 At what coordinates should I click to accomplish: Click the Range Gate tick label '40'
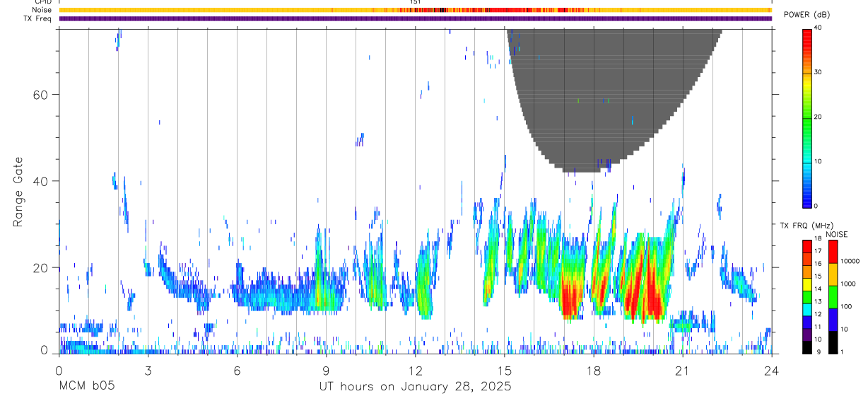(x=42, y=181)
